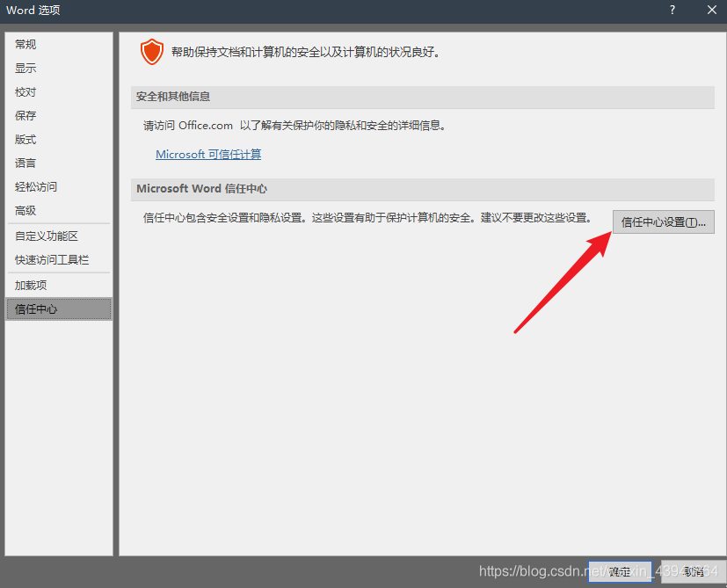The height and width of the screenshot is (588, 727).
Task: Go to the 校对 options page
Action: click(x=58, y=91)
